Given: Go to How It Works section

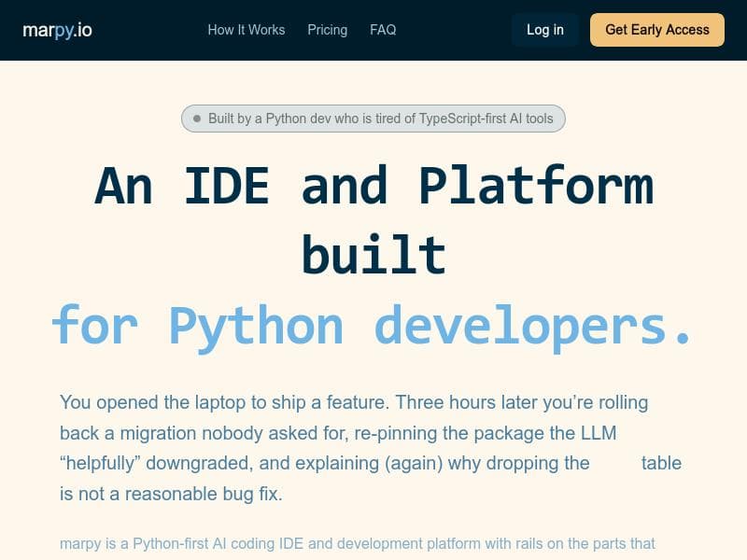Looking at the screenshot, I should (247, 30).
